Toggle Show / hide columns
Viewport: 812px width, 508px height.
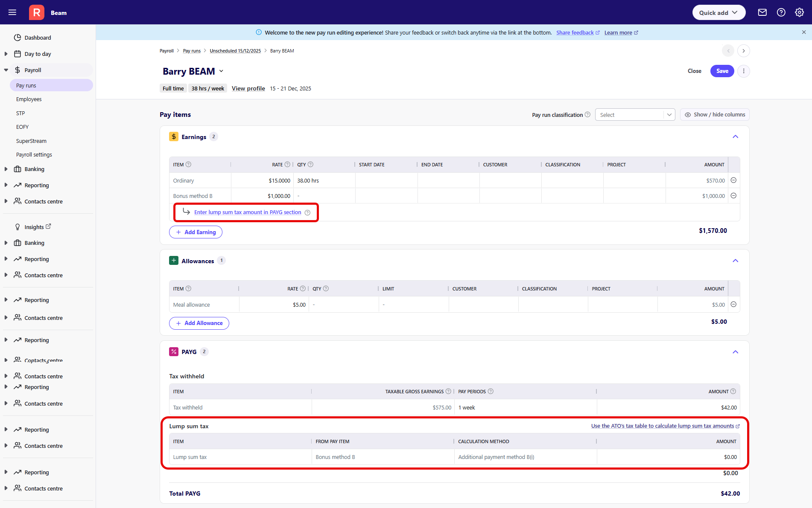[715, 115]
